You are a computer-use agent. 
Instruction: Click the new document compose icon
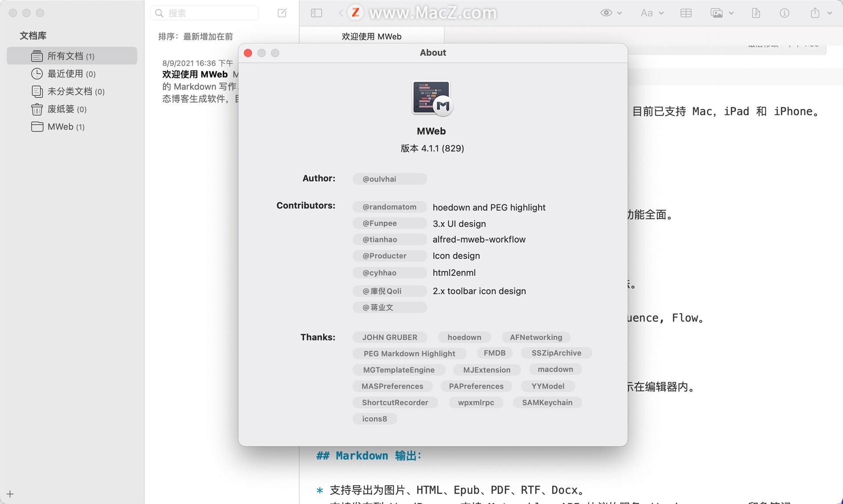(282, 13)
